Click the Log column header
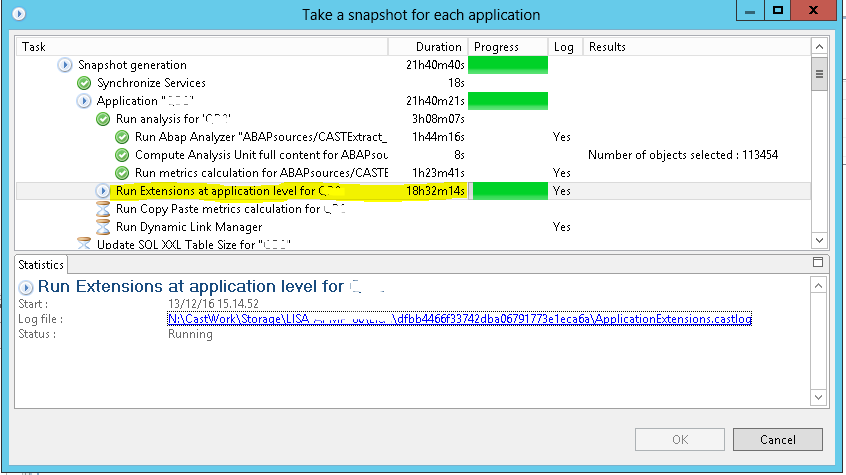This screenshot has width=846, height=475. pos(565,47)
